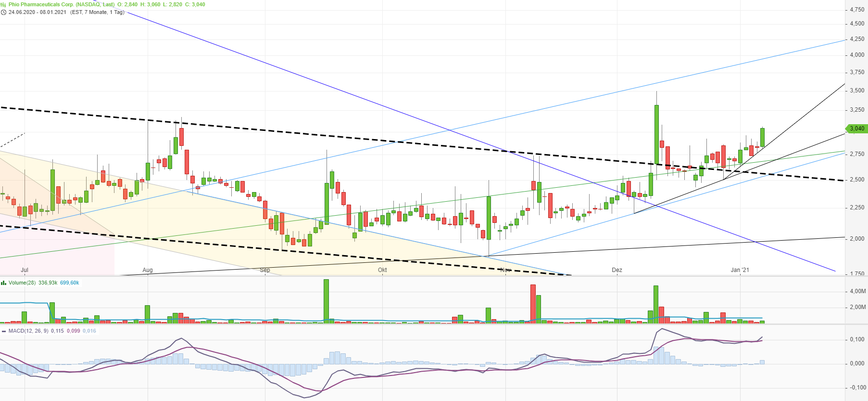The image size is (868, 401).
Task: Click the 3,250 price axis label
Action: coord(857,110)
